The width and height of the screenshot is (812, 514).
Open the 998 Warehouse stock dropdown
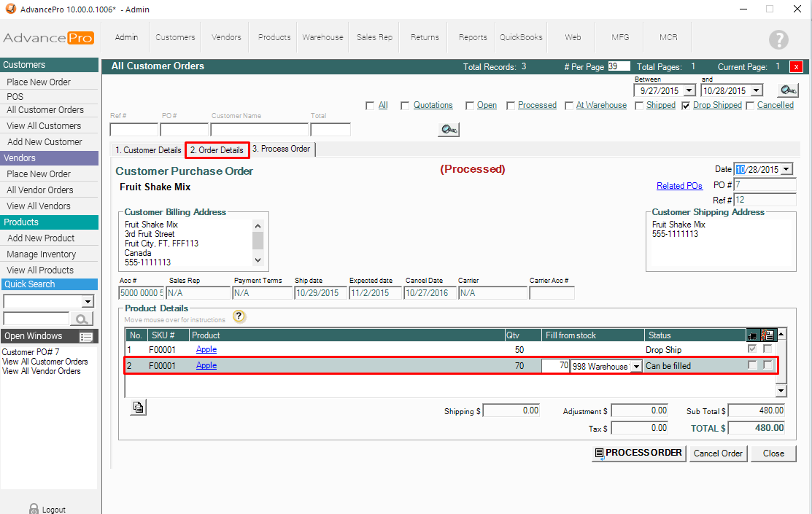pyautogui.click(x=635, y=366)
